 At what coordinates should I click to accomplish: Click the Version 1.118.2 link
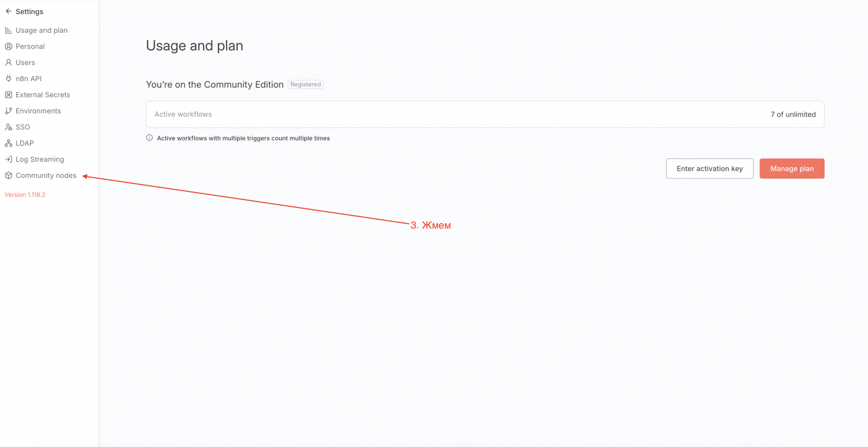[25, 195]
